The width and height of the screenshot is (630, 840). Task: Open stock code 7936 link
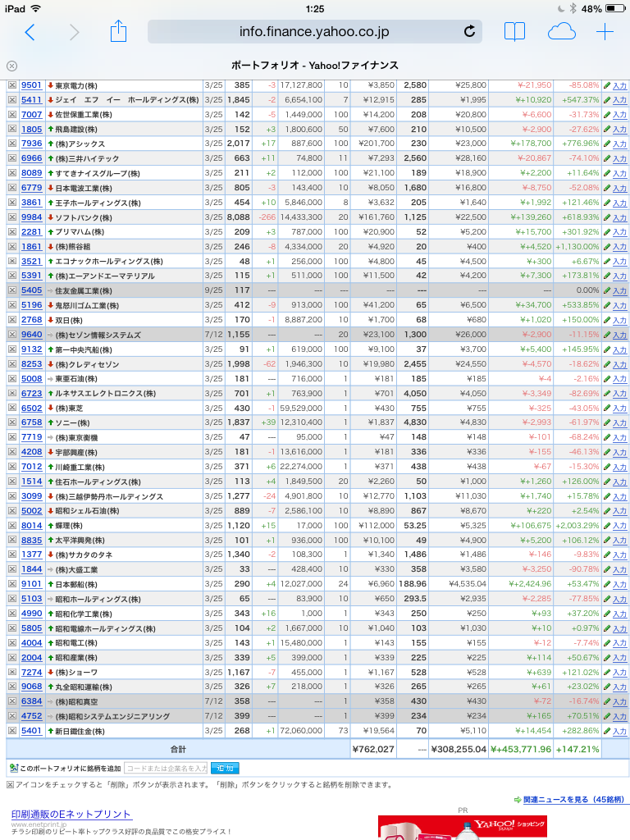(32, 144)
